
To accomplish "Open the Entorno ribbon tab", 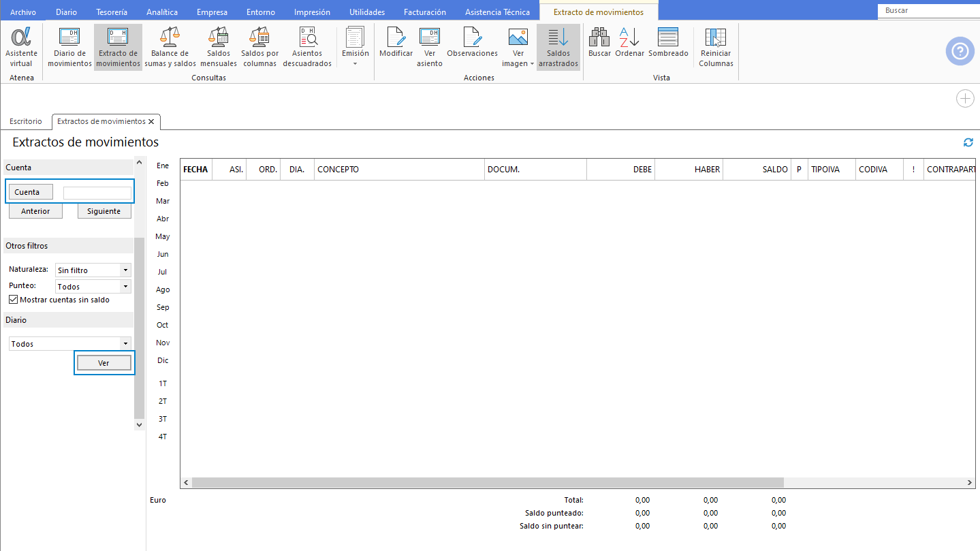I will 262,12.
